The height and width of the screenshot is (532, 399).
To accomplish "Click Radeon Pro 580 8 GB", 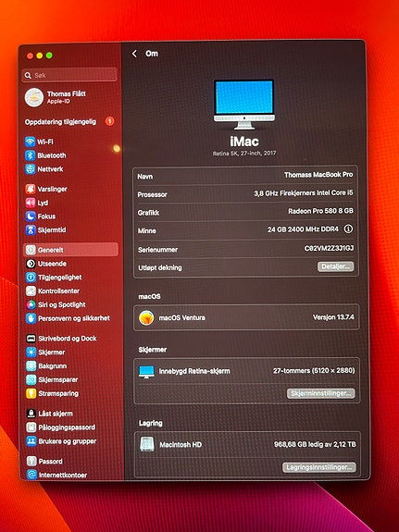I will point(320,211).
